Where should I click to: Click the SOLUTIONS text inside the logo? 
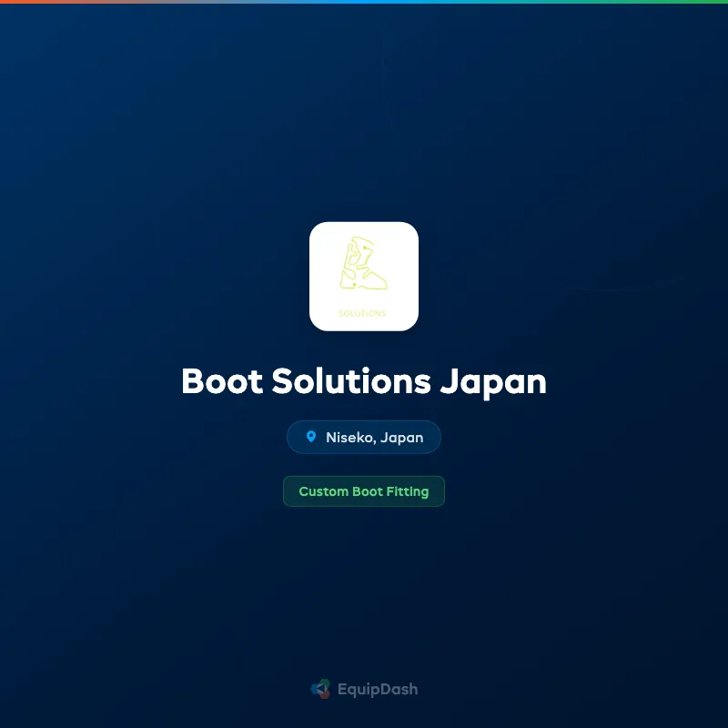363,313
